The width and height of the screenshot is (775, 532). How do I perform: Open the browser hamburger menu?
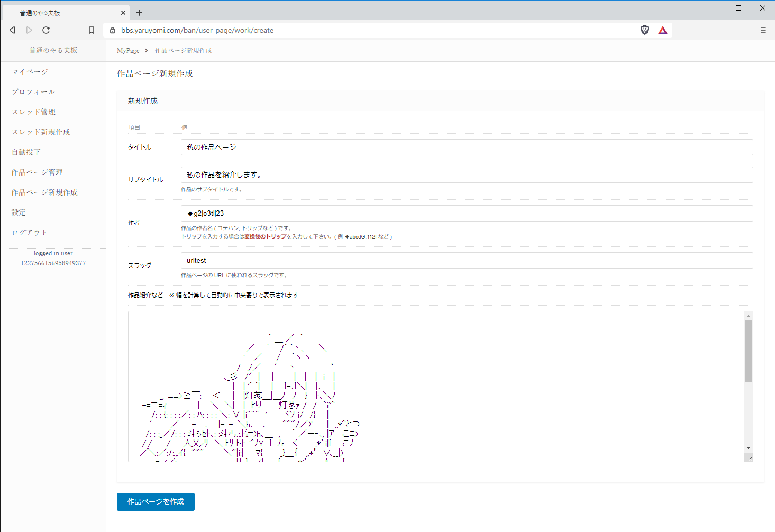point(763,30)
